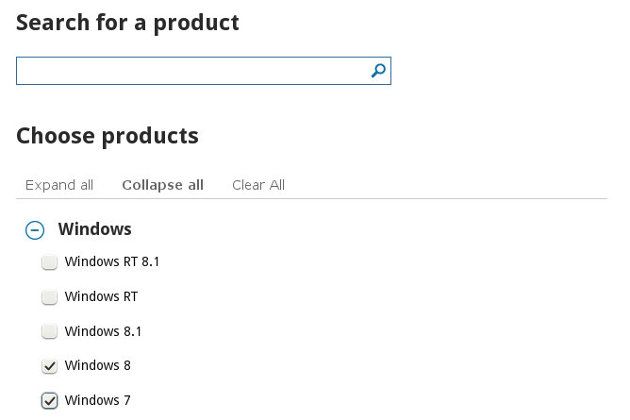Click the 'Choose products' heading
This screenshot has height=420, width=630.
click(107, 136)
